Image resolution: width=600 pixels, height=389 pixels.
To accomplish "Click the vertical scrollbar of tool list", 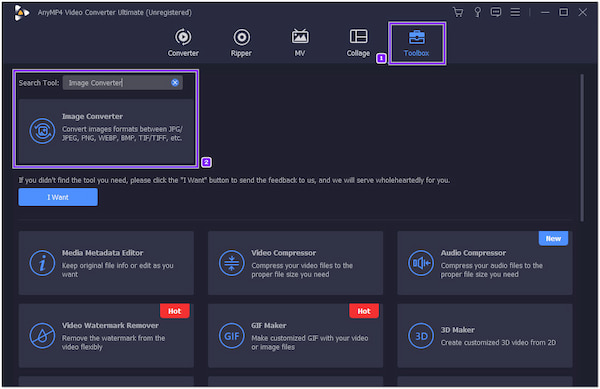I will click(582, 148).
